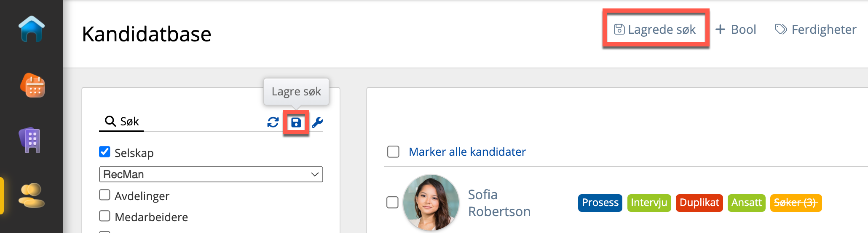Uncheck the Selskap checkbox

pos(104,152)
